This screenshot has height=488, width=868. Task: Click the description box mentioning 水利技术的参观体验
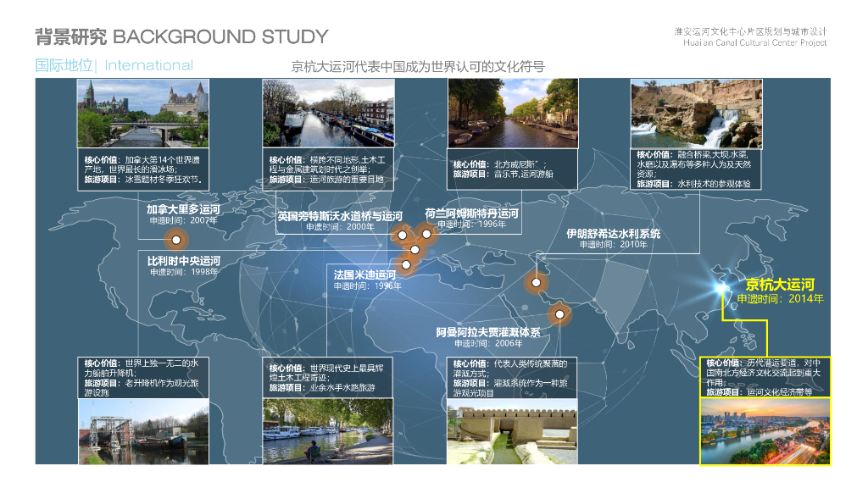coord(696,169)
